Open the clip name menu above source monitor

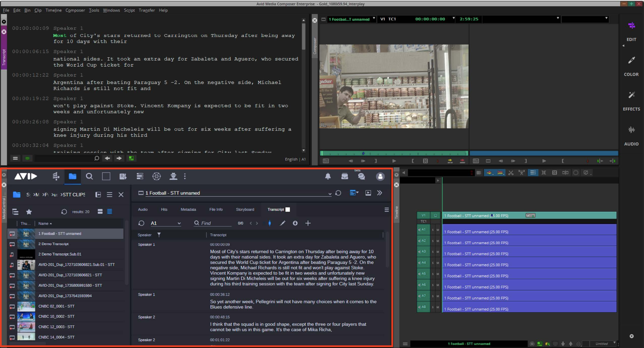pos(352,19)
